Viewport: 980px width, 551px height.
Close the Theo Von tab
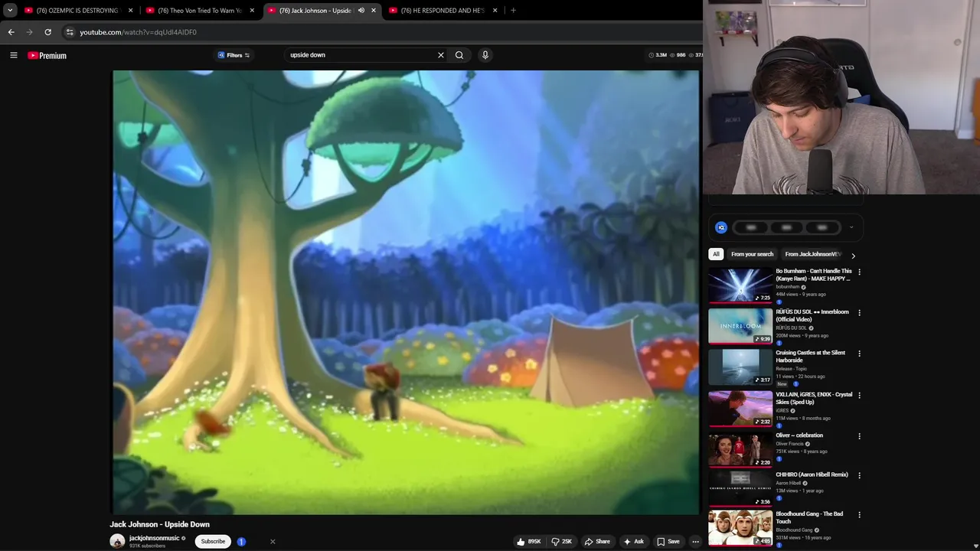tap(252, 11)
